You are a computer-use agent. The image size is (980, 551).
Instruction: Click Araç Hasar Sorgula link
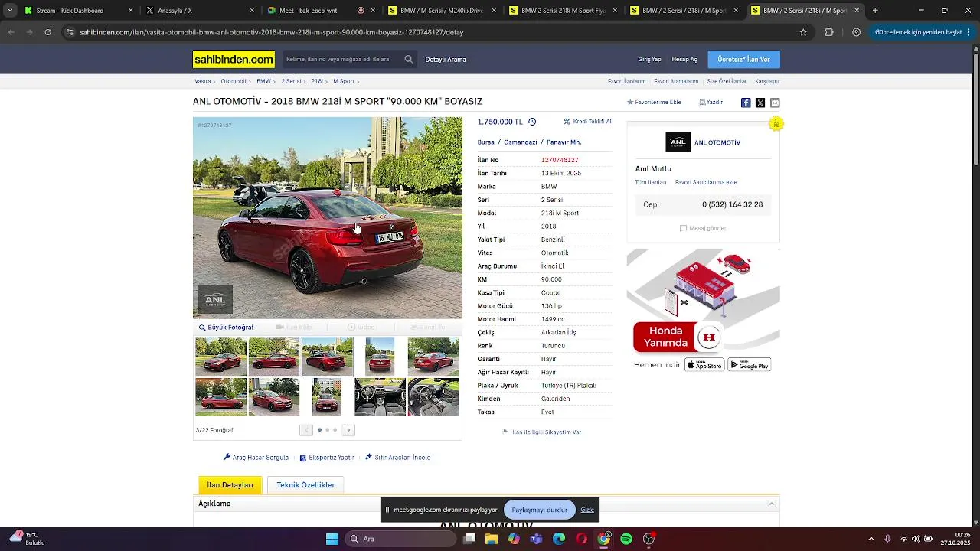[256, 458]
